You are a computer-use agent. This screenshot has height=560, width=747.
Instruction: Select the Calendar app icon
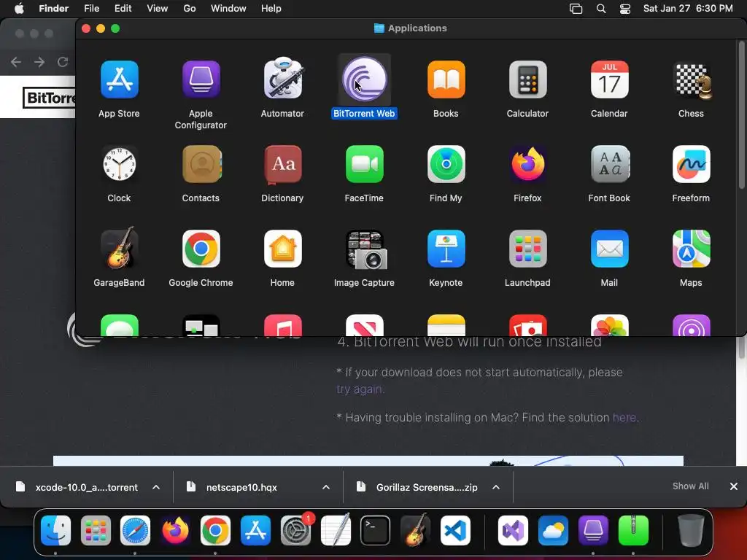(609, 79)
